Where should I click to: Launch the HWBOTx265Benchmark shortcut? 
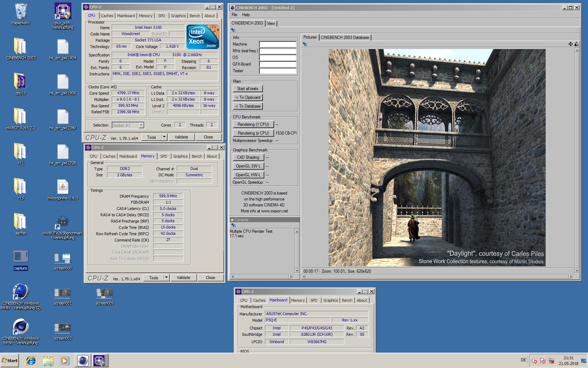tap(63, 226)
